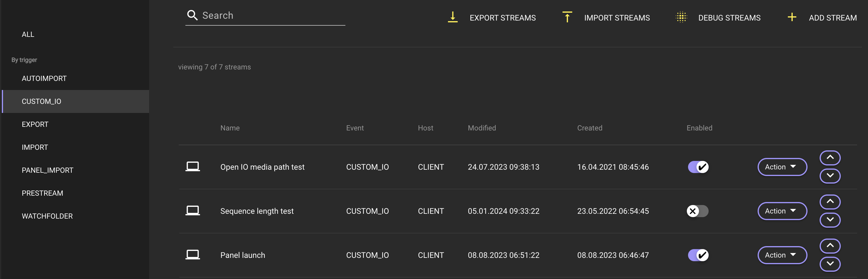Image resolution: width=868 pixels, height=279 pixels.
Task: Click laptop icon for Open IO media path test
Action: pos(192,167)
